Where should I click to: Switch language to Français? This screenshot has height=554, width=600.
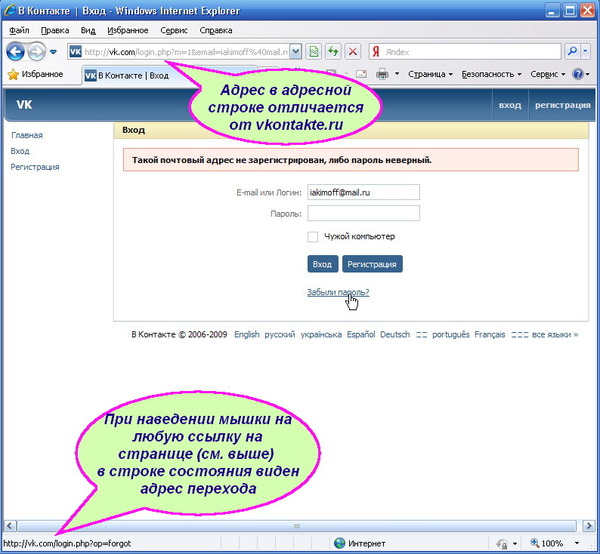[490, 334]
